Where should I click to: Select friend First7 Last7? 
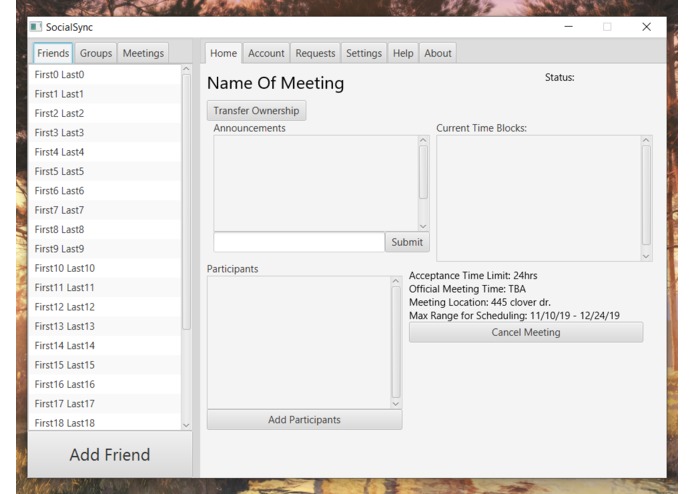click(105, 210)
